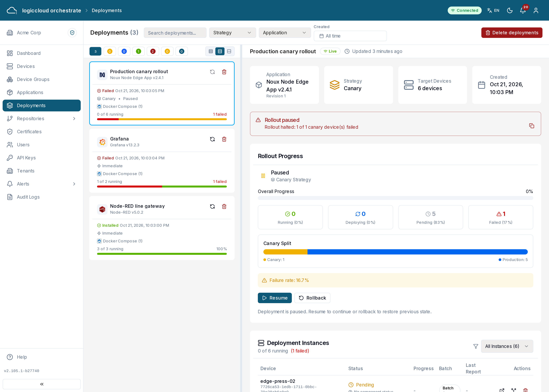Open Audit Logs in sidebar
This screenshot has height=392, width=549.
click(x=42, y=197)
